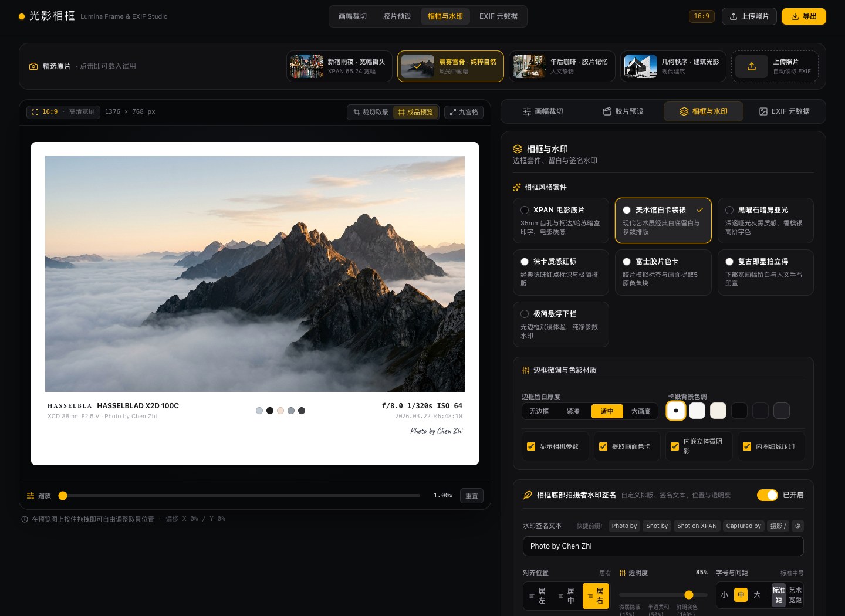The image size is (845, 616).
Task: Load the 几何秩序 · 建筑光影 sample photo
Action: 673,66
